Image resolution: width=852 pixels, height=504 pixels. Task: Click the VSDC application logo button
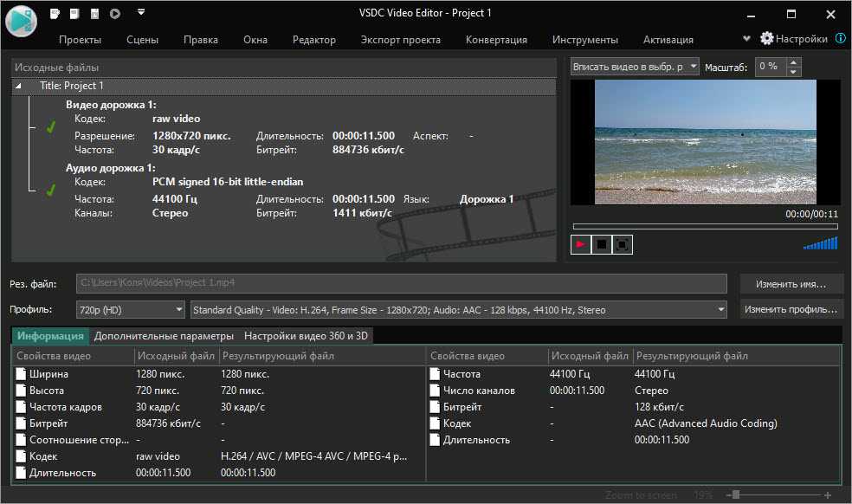(x=20, y=20)
